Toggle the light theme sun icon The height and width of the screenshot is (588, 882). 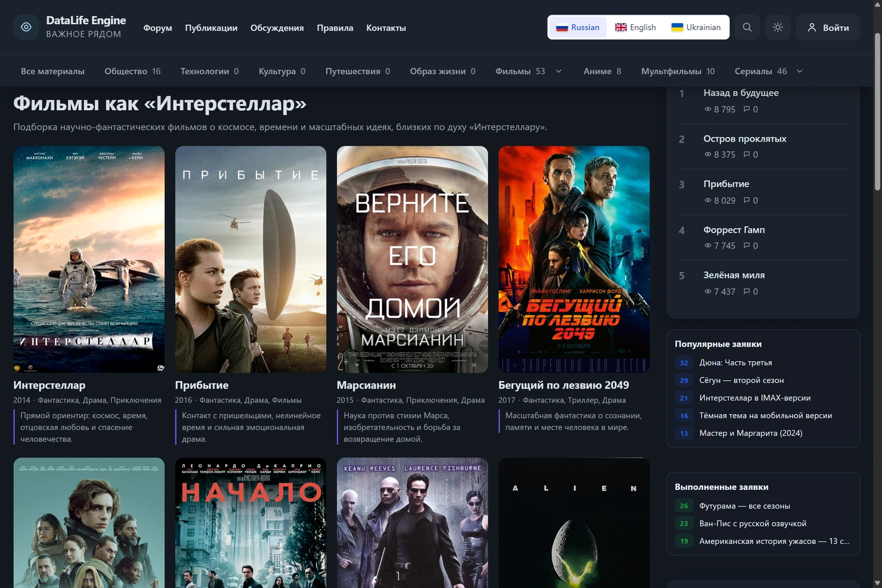click(x=778, y=27)
